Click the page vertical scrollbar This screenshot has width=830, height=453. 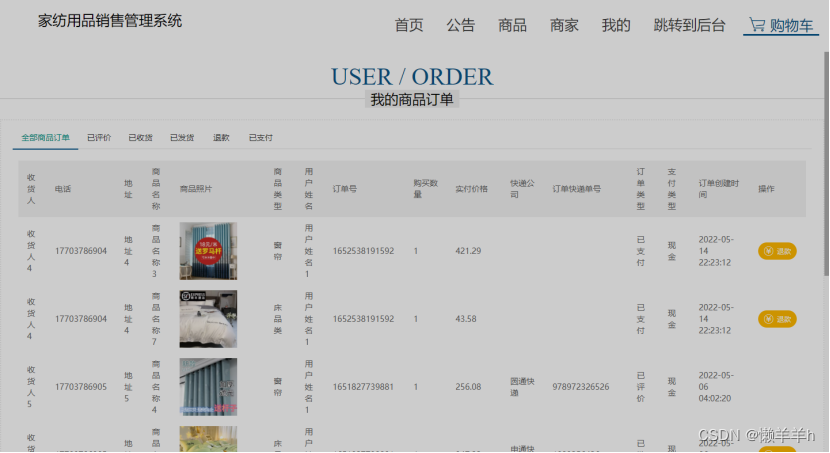click(x=826, y=164)
